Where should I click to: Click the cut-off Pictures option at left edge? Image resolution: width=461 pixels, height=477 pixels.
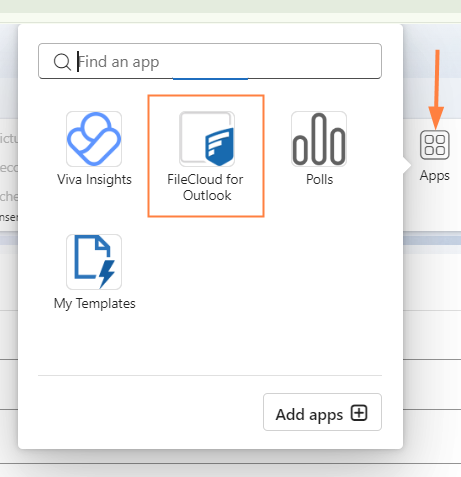(x=9, y=138)
